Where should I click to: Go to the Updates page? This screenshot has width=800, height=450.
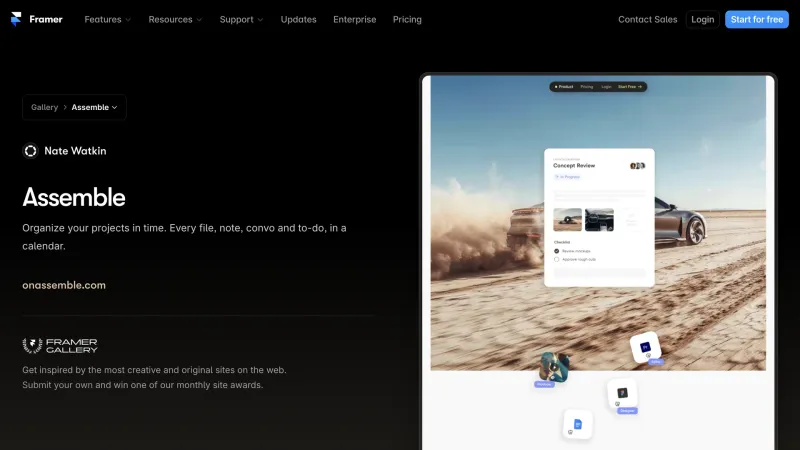(298, 19)
